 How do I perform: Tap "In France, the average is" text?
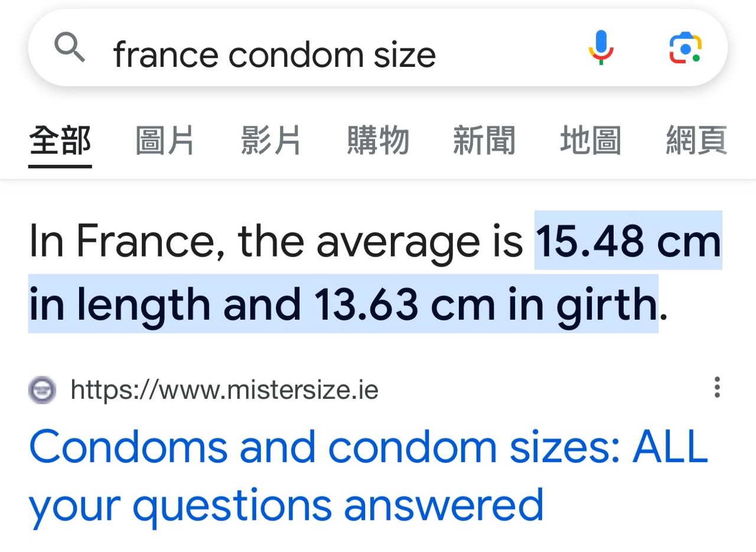coord(276,241)
